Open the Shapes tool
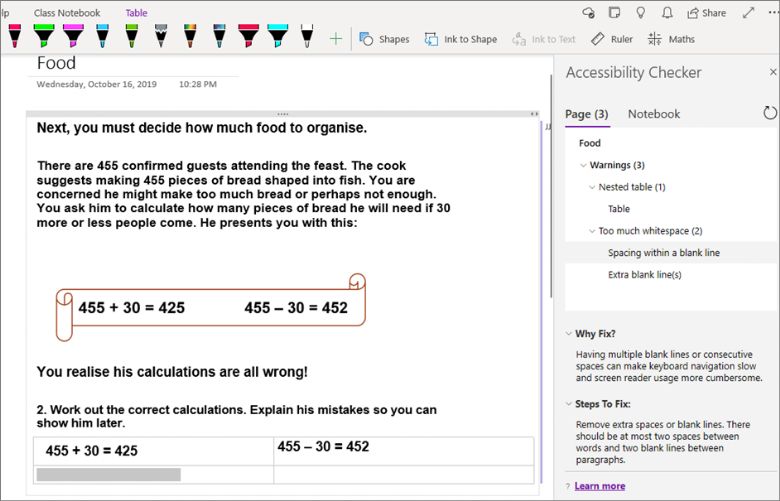This screenshot has width=780, height=501. (x=384, y=39)
